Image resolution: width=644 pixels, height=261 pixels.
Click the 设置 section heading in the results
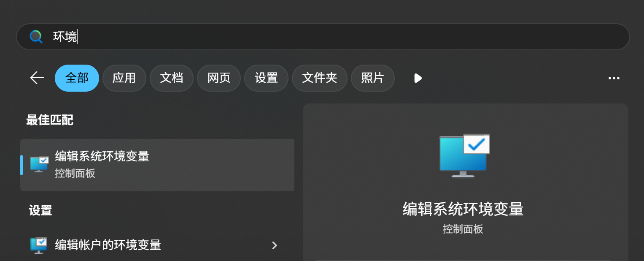pyautogui.click(x=40, y=210)
